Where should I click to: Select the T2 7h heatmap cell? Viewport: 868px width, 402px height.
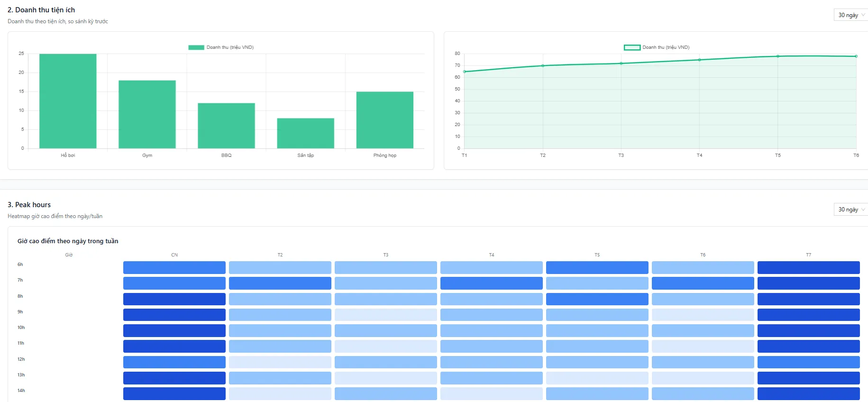280,283
